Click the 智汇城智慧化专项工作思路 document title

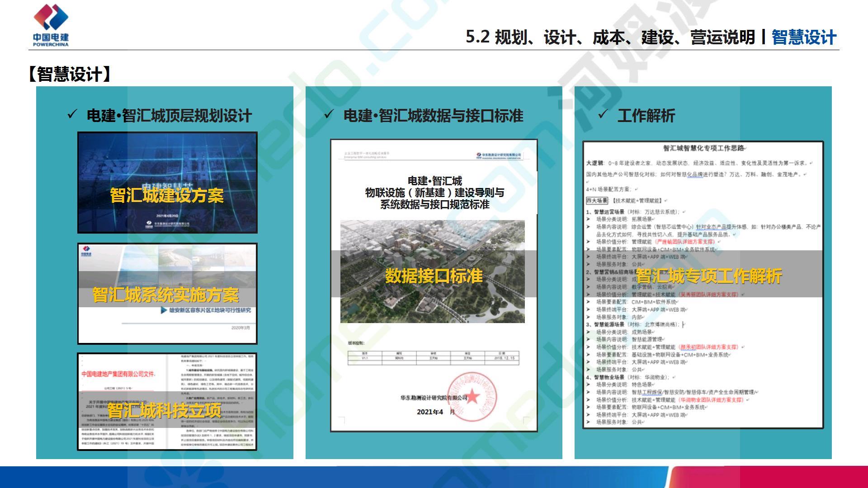[x=703, y=148]
